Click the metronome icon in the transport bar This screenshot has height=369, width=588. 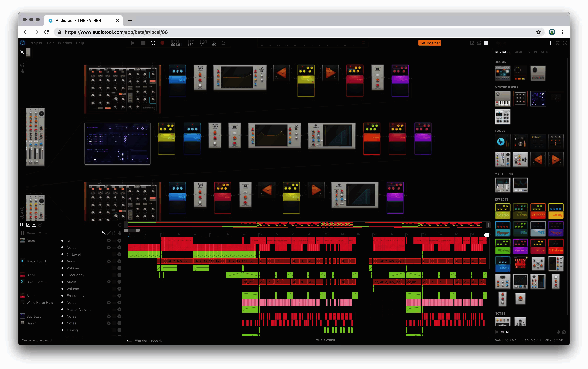[223, 43]
